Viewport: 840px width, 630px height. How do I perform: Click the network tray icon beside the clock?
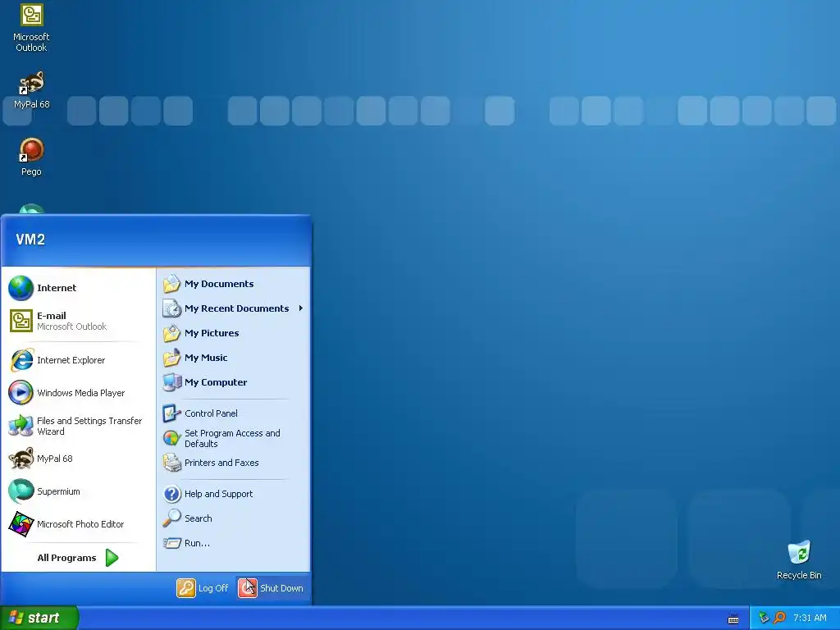tap(764, 618)
